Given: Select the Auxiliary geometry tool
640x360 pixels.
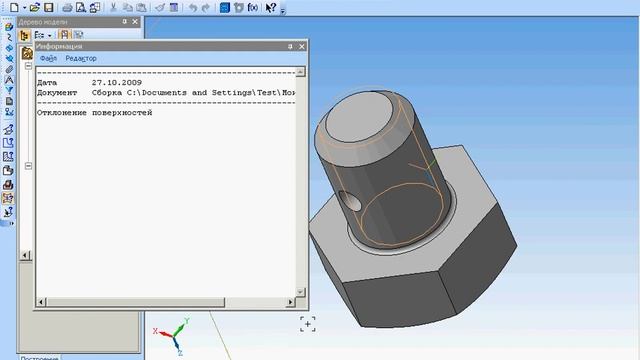Looking at the screenshot, I should tap(9, 59).
